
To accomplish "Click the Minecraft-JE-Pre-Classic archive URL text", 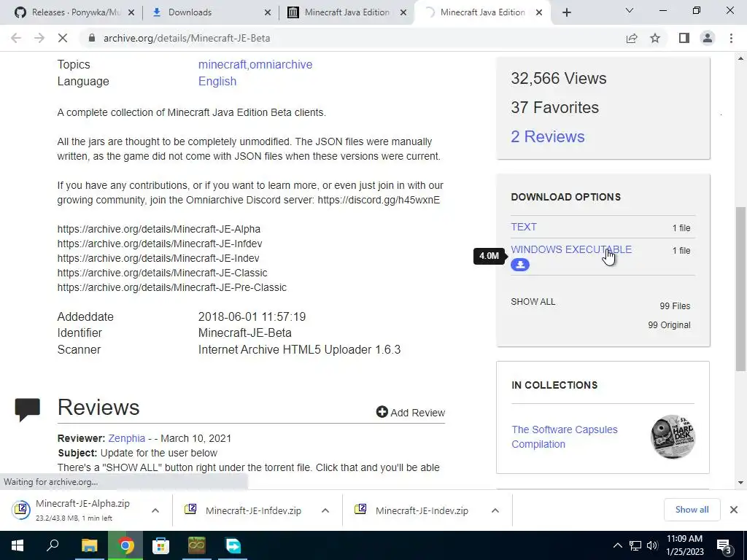I will point(172,287).
